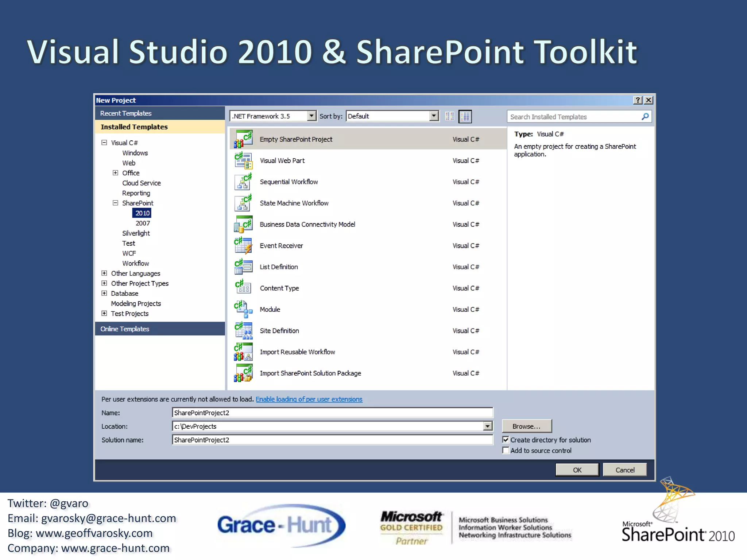
Task: Click the Sequential Workflow template icon
Action: click(x=243, y=182)
